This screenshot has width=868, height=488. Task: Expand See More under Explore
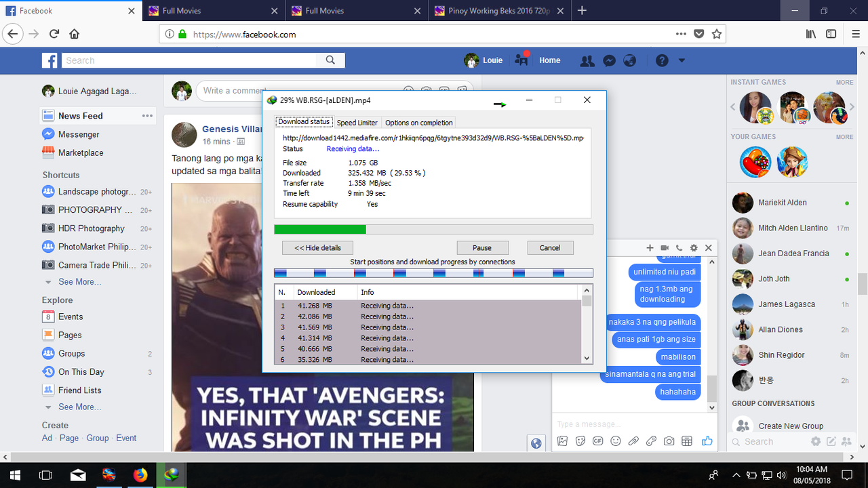(x=79, y=407)
